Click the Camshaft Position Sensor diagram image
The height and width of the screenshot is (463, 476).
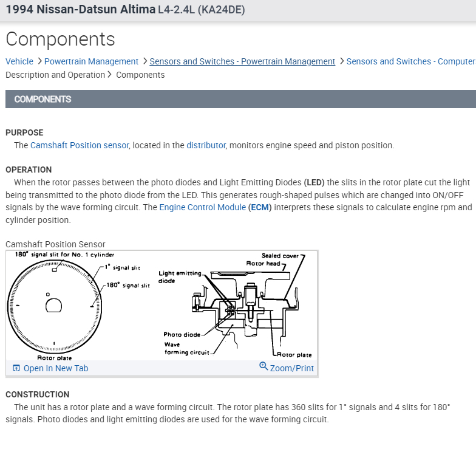point(161,305)
